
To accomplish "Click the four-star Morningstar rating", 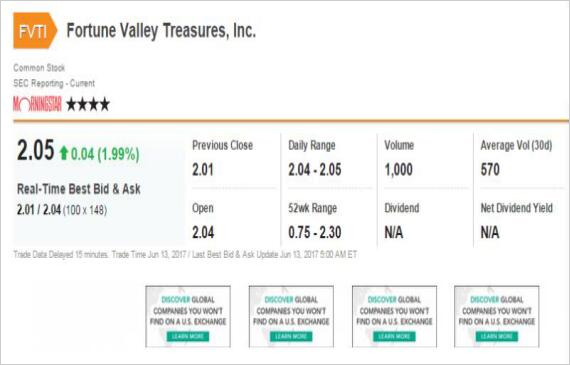I will pyautogui.click(x=88, y=104).
